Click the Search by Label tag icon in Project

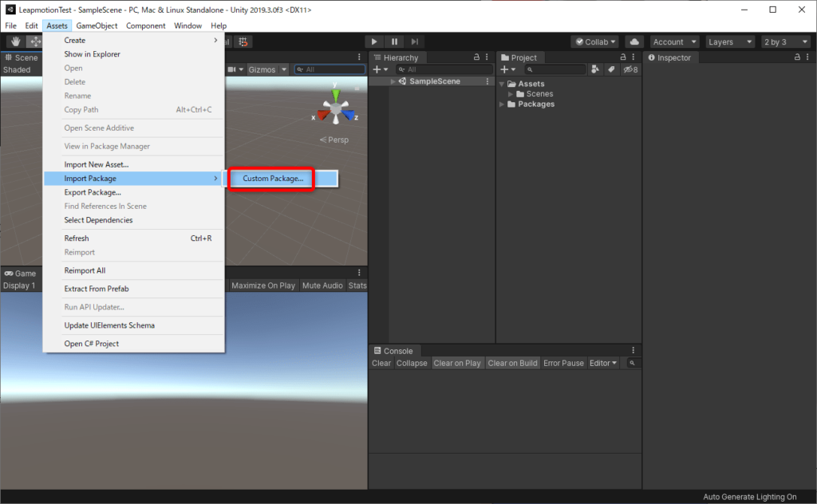(x=611, y=69)
